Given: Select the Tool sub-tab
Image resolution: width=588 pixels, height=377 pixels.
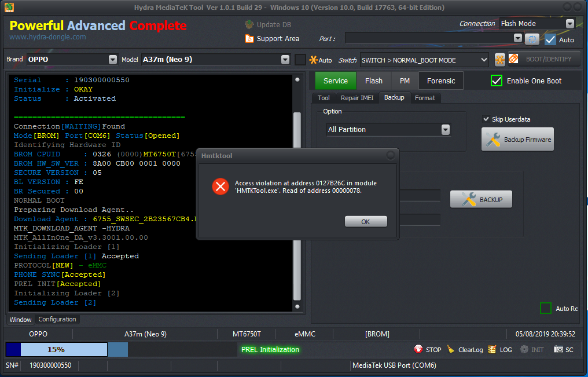Looking at the screenshot, I should tap(324, 98).
